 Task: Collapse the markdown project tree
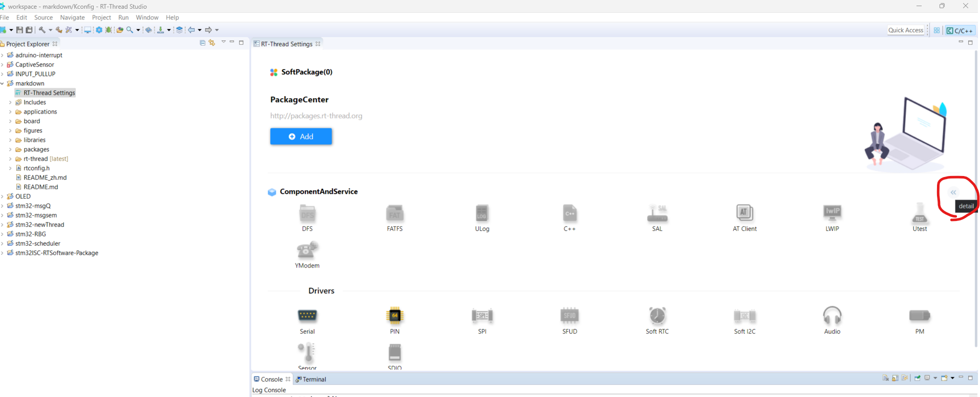3,83
